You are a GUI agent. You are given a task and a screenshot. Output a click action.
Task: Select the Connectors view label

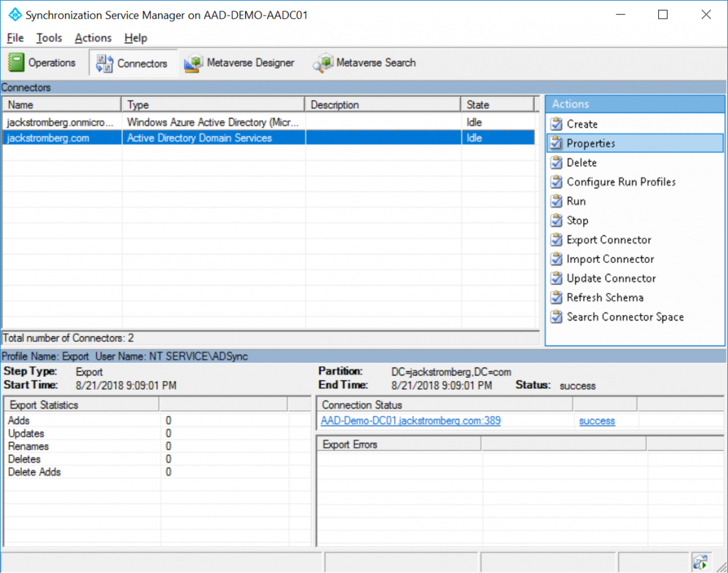[x=142, y=63]
